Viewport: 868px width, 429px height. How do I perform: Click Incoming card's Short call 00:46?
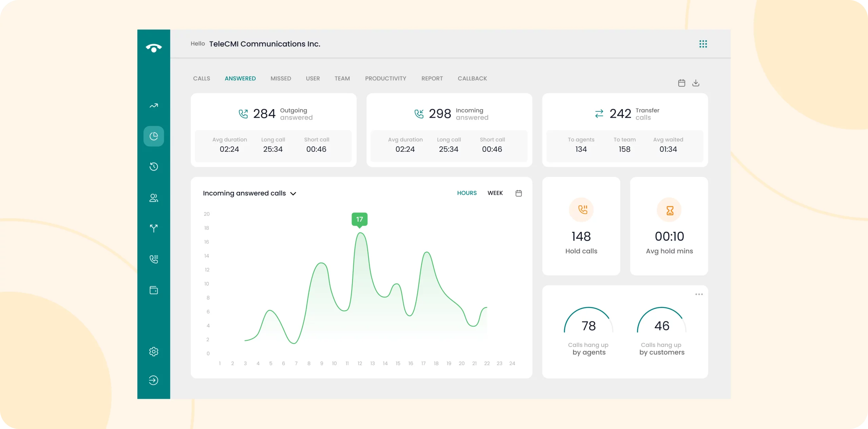[x=492, y=149]
